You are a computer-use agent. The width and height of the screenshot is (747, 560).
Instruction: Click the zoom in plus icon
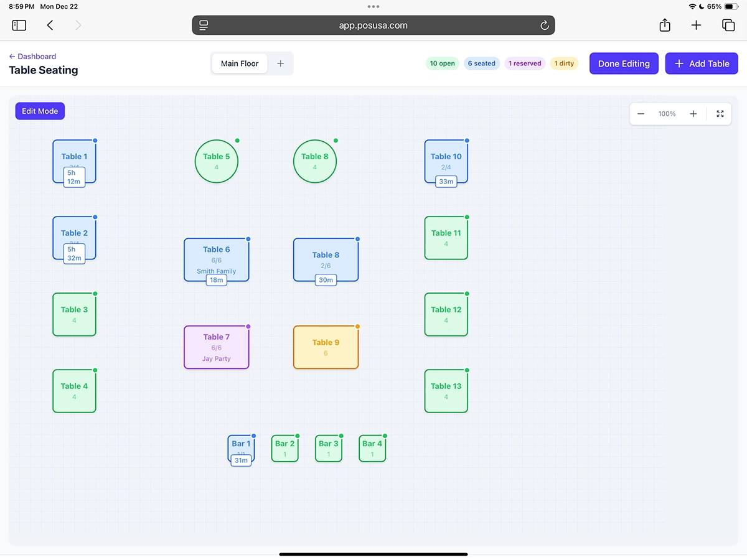[693, 114]
